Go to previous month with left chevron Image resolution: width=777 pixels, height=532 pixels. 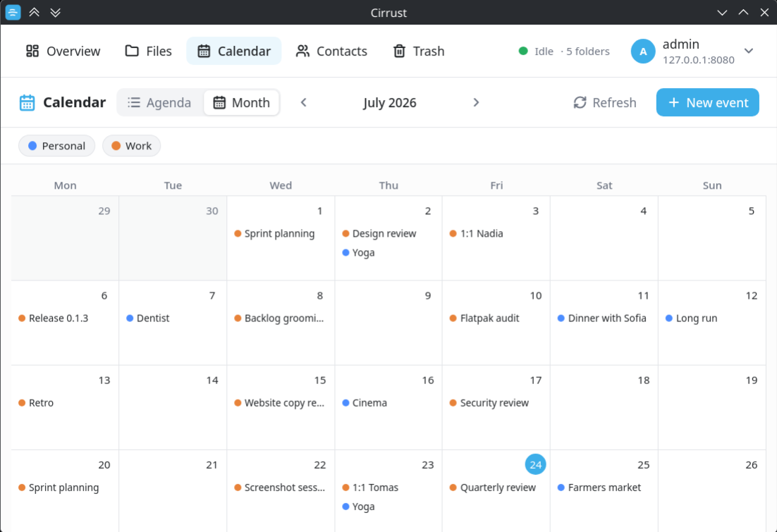(x=304, y=103)
